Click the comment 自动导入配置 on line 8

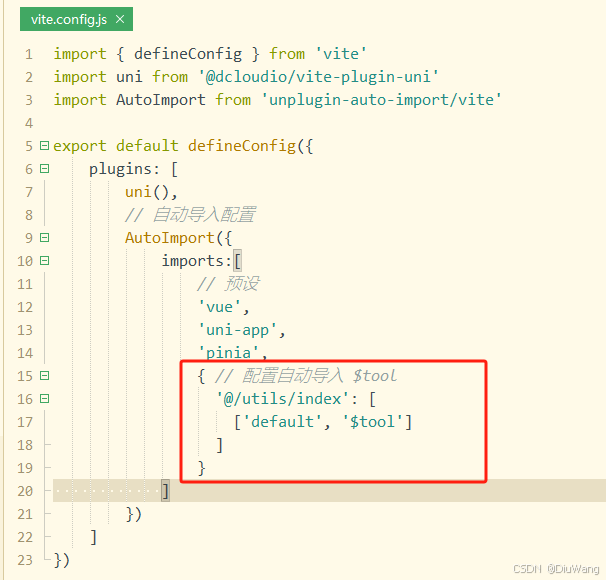point(190,215)
